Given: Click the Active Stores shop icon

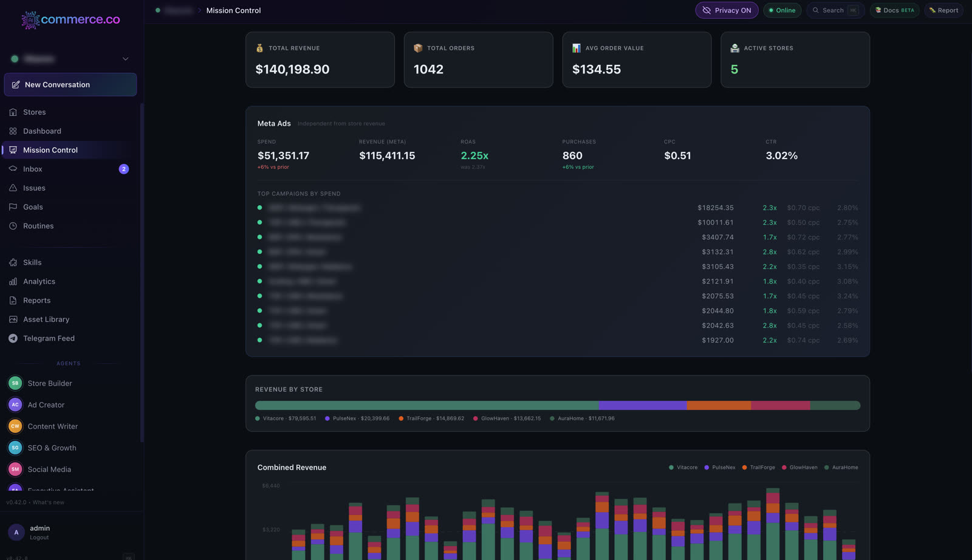Looking at the screenshot, I should 734,48.
